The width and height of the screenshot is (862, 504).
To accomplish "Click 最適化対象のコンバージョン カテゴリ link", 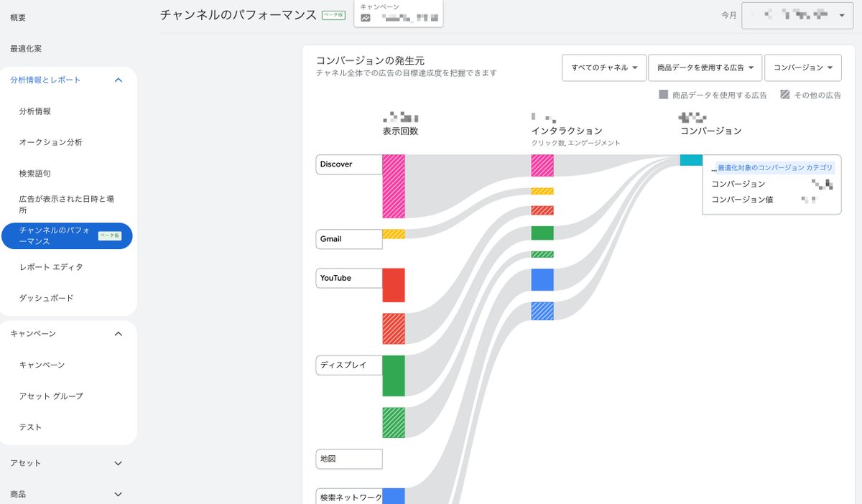I will pyautogui.click(x=775, y=167).
